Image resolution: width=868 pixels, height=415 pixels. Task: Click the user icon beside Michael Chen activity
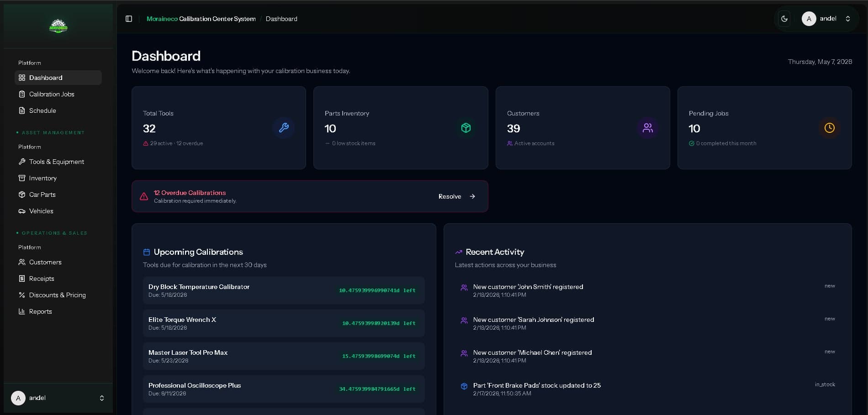[x=464, y=353]
